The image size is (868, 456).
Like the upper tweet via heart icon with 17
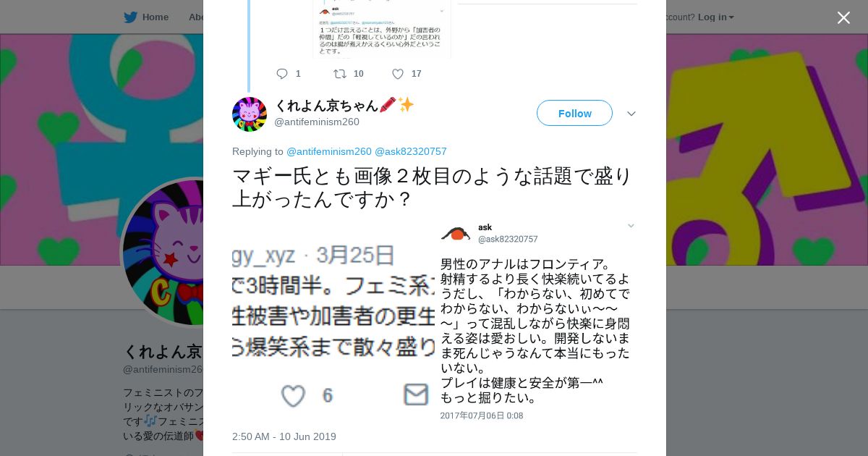tap(398, 74)
